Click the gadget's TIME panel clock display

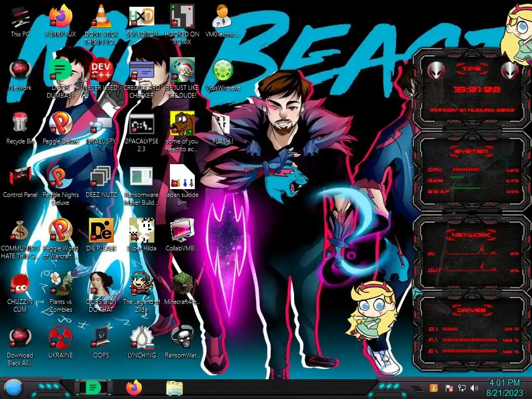click(477, 89)
